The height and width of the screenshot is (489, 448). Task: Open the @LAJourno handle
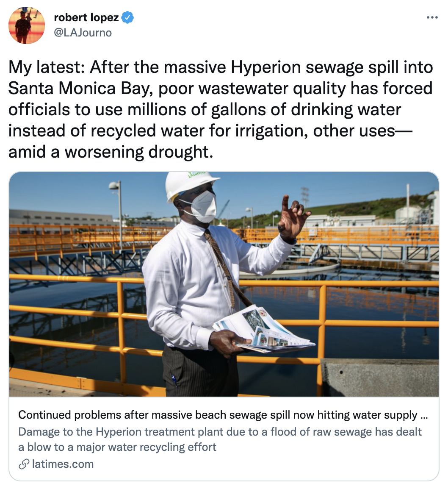[83, 33]
